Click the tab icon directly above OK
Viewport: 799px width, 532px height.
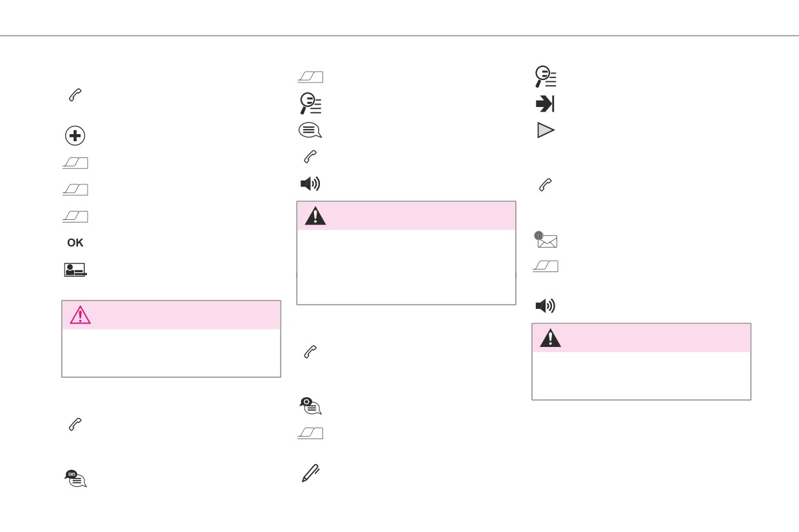[75, 216]
